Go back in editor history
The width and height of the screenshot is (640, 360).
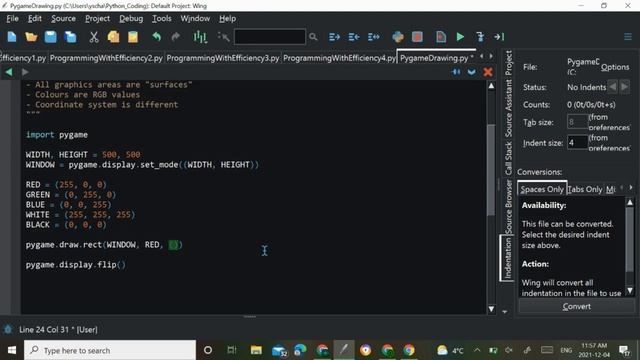(x=9, y=72)
